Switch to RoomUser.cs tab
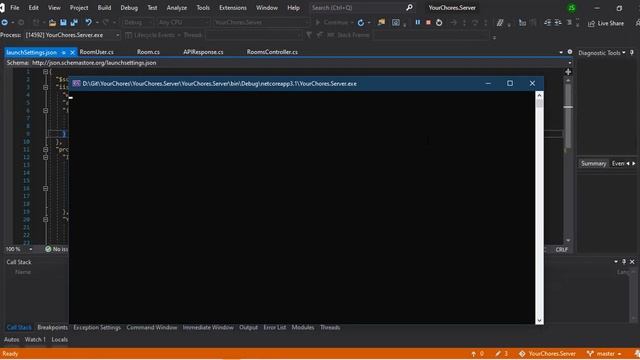 coord(97,52)
